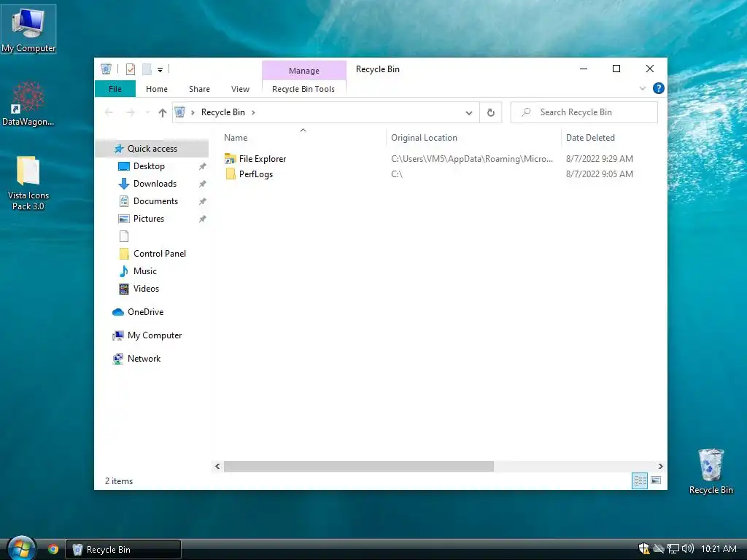Click the File Explorer shortcut icon
The width and height of the screenshot is (747, 560).
click(230, 159)
